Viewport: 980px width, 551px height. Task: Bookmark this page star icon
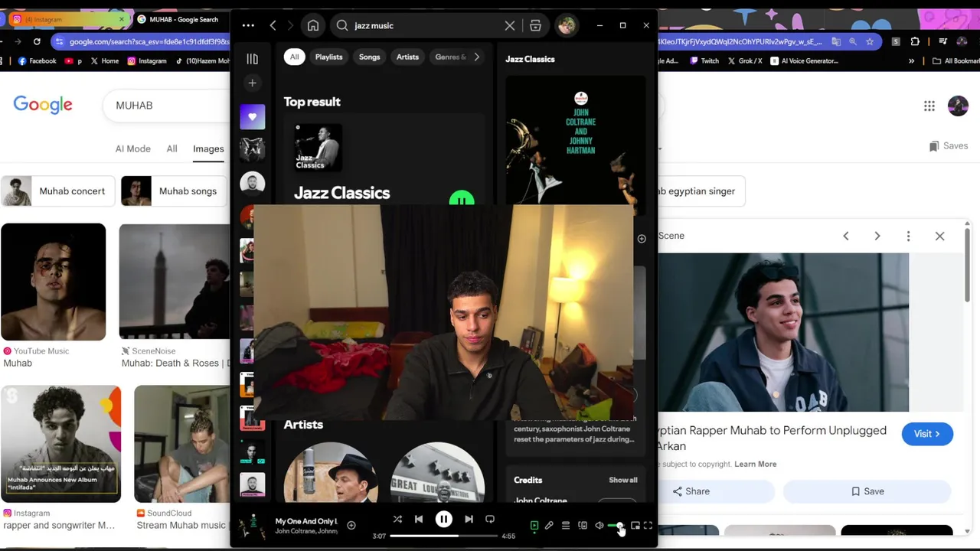point(870,41)
